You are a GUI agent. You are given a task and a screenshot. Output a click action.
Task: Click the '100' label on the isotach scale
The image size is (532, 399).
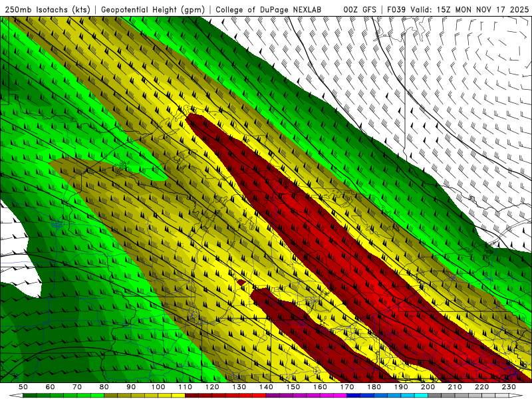click(158, 387)
